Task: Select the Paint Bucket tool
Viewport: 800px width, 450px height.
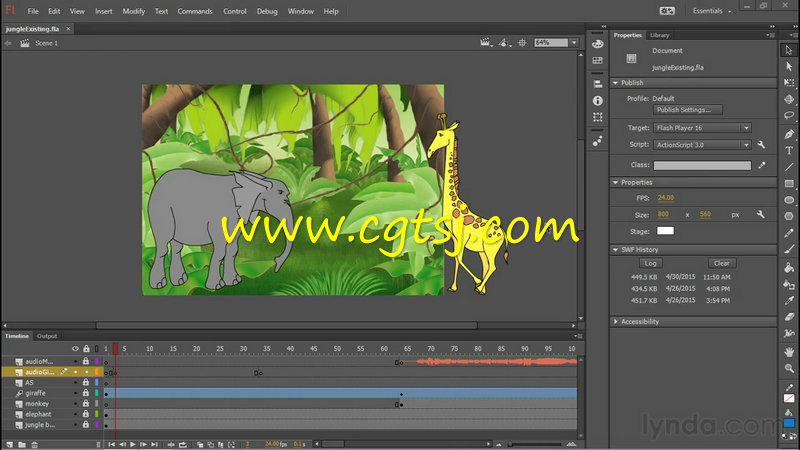Action: tap(789, 267)
